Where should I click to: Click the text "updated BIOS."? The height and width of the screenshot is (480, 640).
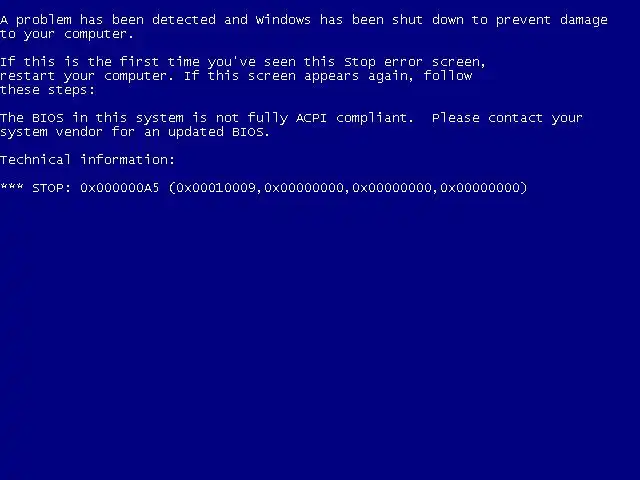[219, 132]
